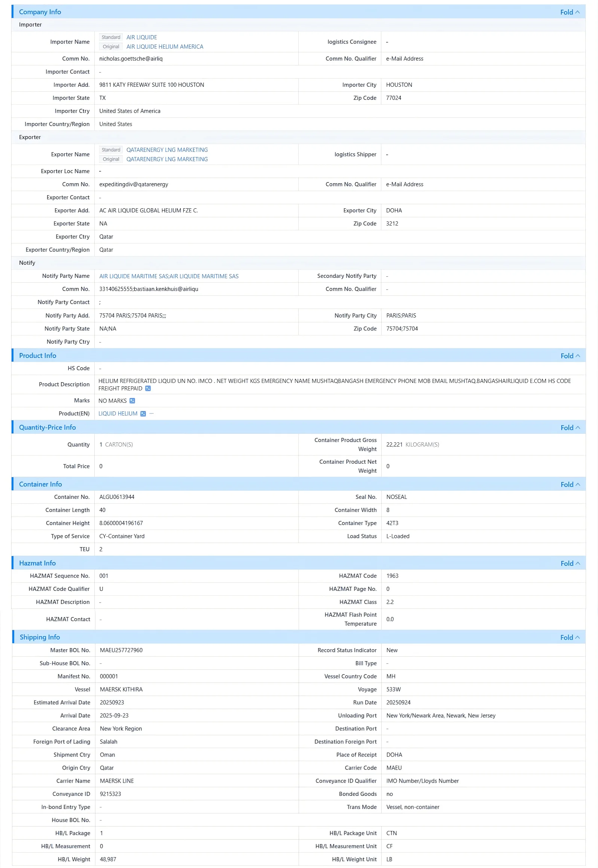Fold the Hazmat Info section

570,564
